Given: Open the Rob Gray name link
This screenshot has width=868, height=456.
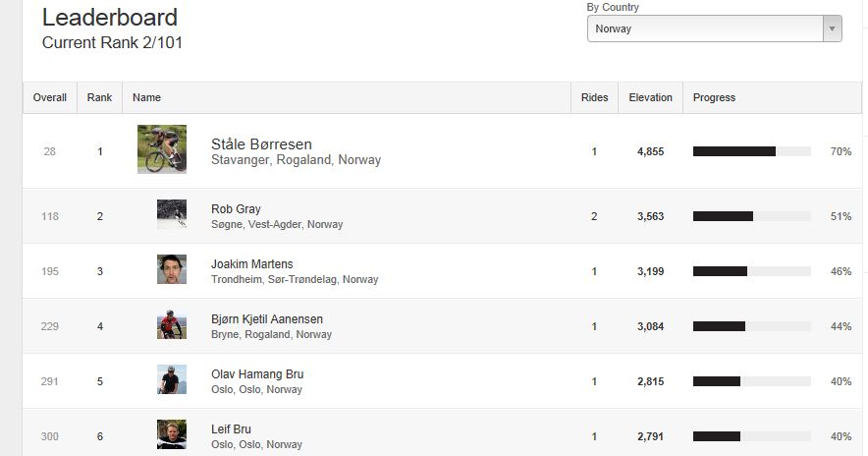Looking at the screenshot, I should click(x=236, y=209).
